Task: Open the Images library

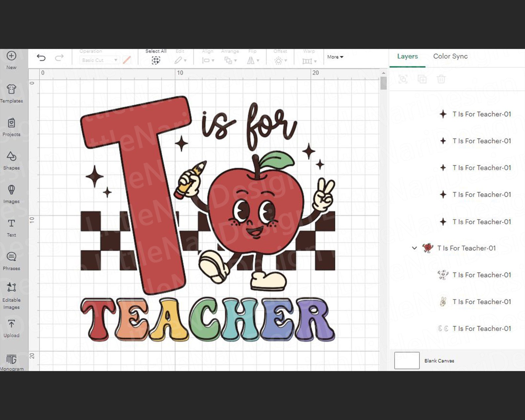Action: [x=11, y=194]
